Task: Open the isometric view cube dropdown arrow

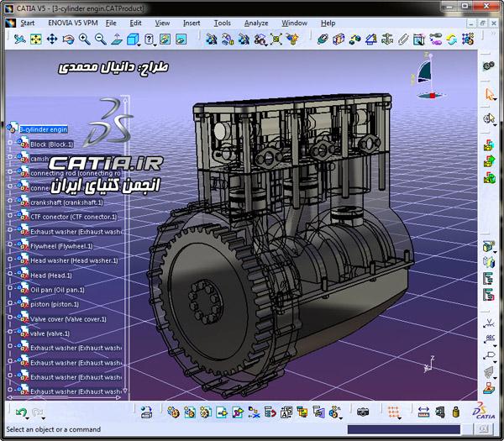Action: click(139, 45)
